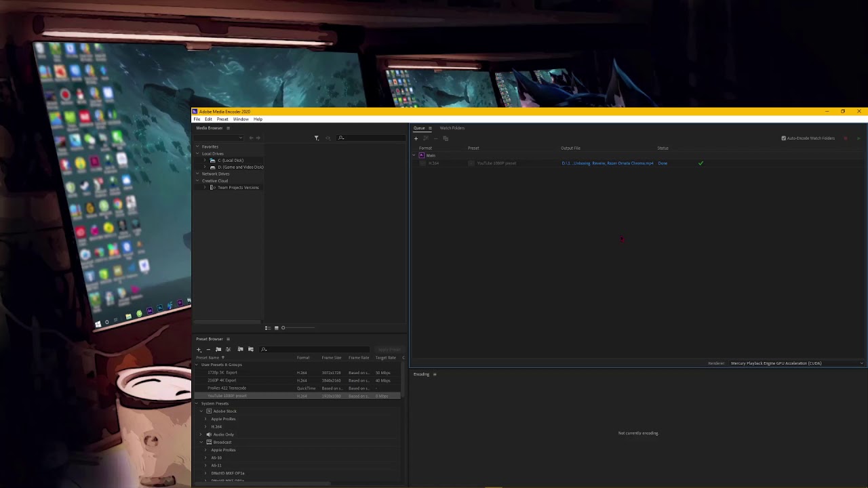Toggle Auto-Encode Watch Folders checkbox
Viewport: 868px width, 488px height.
(x=784, y=138)
